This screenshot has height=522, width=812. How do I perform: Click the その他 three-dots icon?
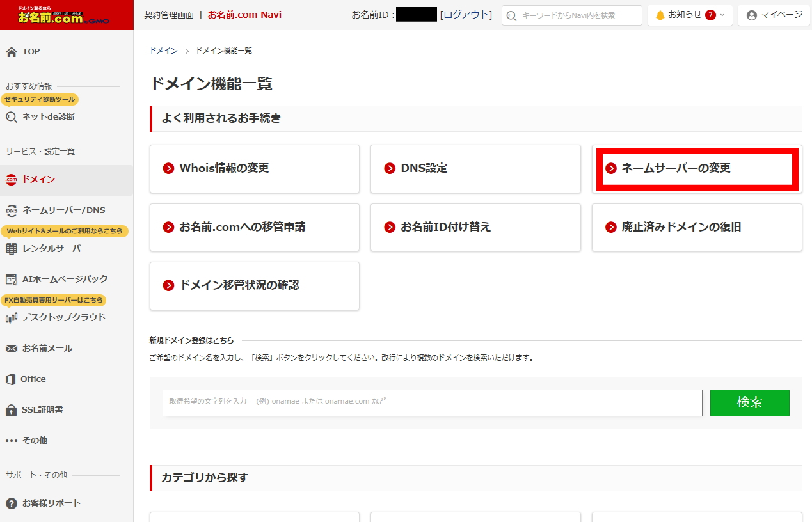(12, 441)
